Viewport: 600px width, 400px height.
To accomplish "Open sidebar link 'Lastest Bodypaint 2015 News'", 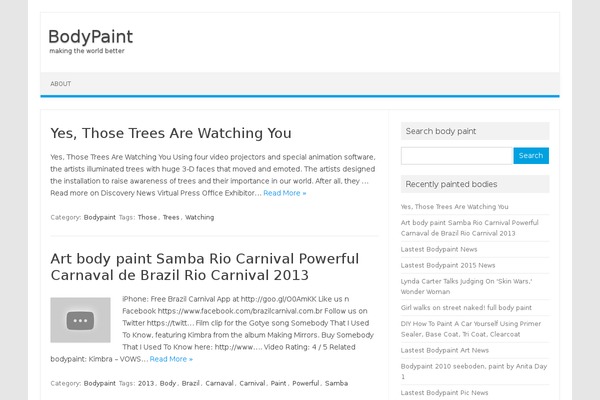I will pos(448,265).
